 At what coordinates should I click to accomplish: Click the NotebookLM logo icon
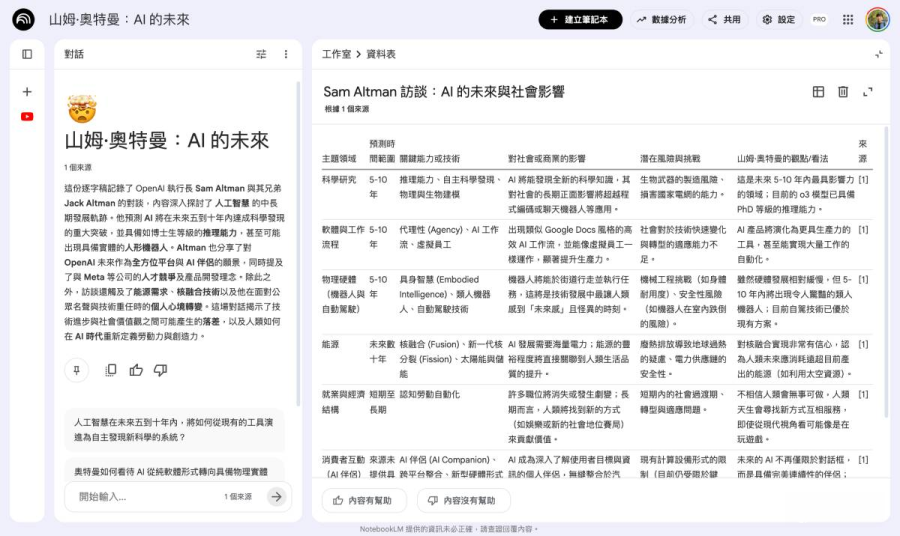23,20
